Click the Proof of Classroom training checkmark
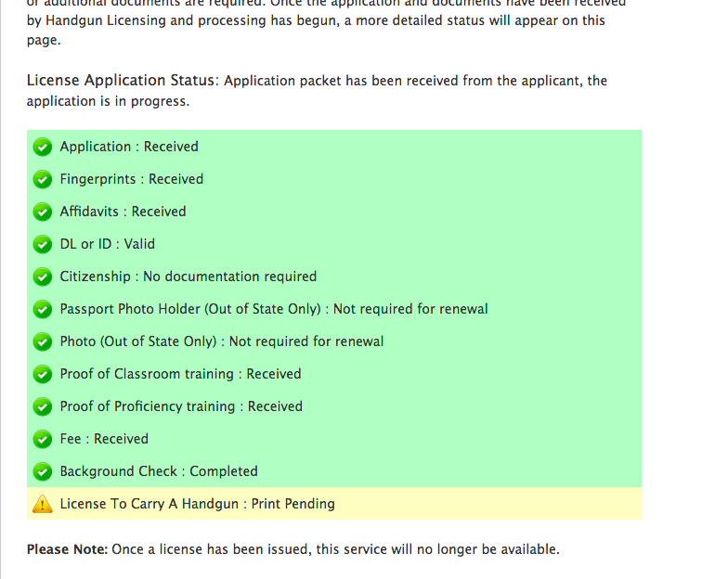 pyautogui.click(x=42, y=374)
